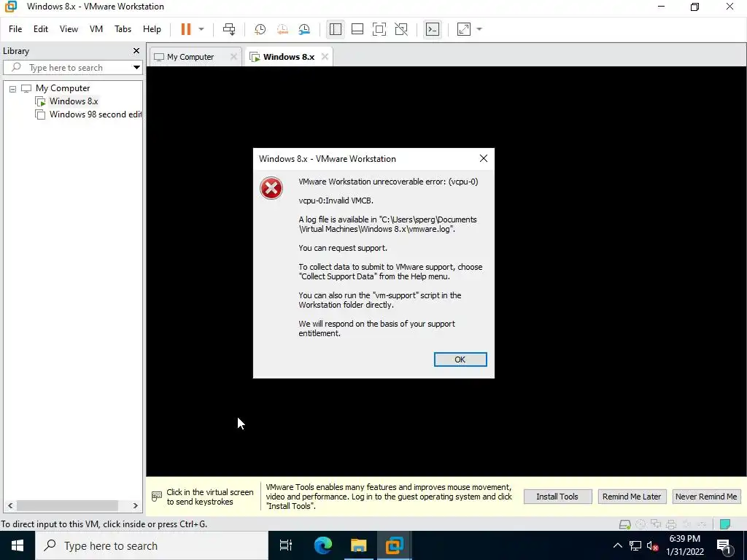Launch Microsoft Edge from taskbar

(x=323, y=545)
